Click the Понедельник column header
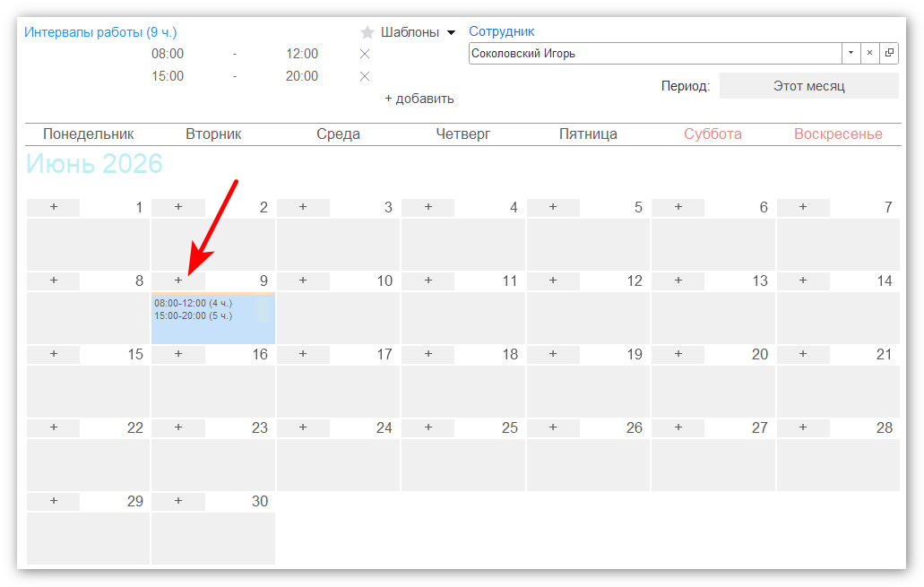Viewport: 924px width, 587px height. pyautogui.click(x=89, y=134)
